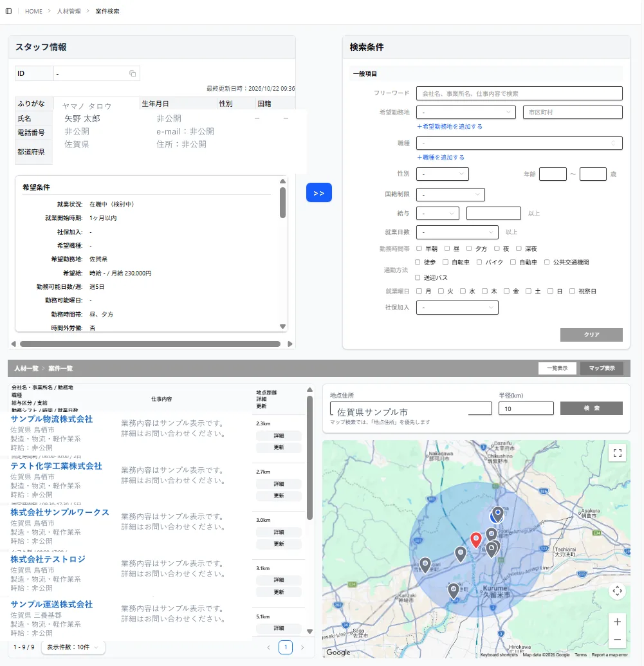This screenshot has height=666, width=644.
Task: Open the 社保加入 dropdown
Action: pyautogui.click(x=457, y=308)
